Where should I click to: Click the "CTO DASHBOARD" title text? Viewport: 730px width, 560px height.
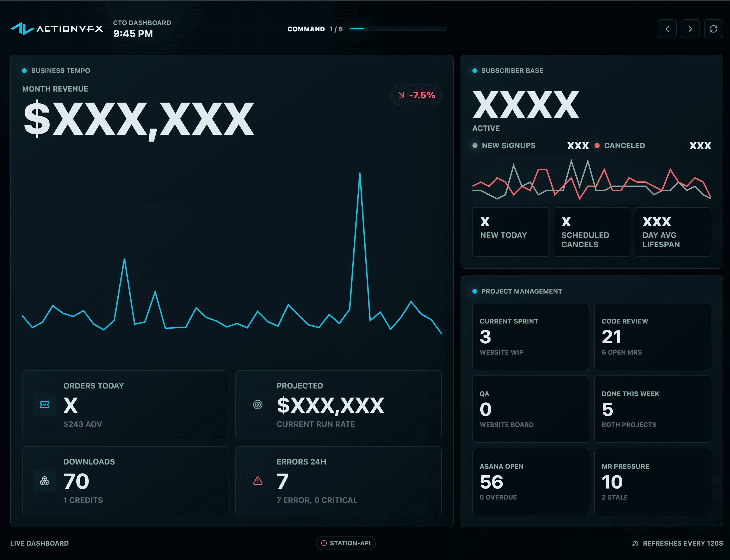pyautogui.click(x=142, y=23)
